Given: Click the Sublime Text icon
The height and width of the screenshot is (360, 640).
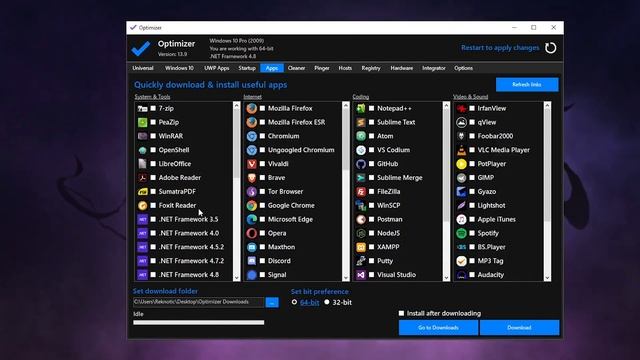Looking at the screenshot, I should tap(361, 122).
